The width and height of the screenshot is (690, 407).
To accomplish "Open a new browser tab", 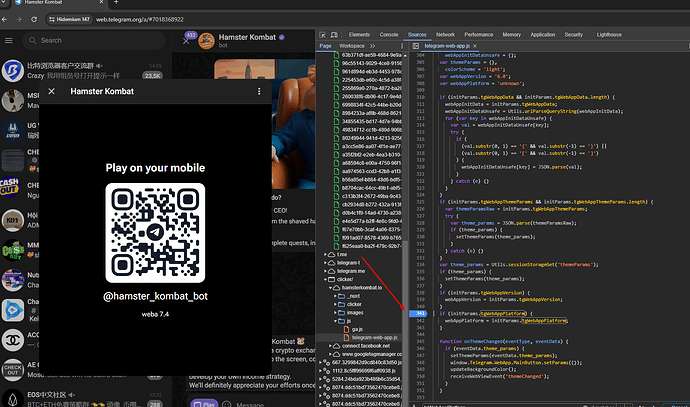I will pyautogui.click(x=116, y=2).
